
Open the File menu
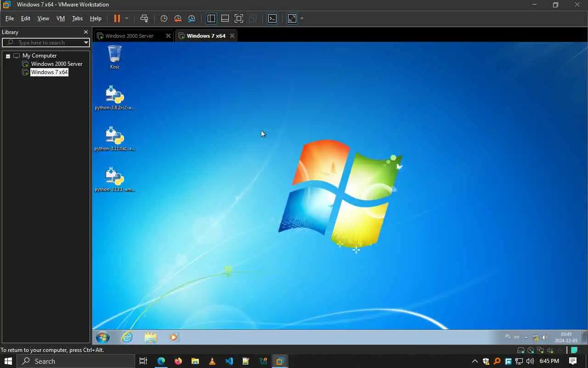pos(10,18)
